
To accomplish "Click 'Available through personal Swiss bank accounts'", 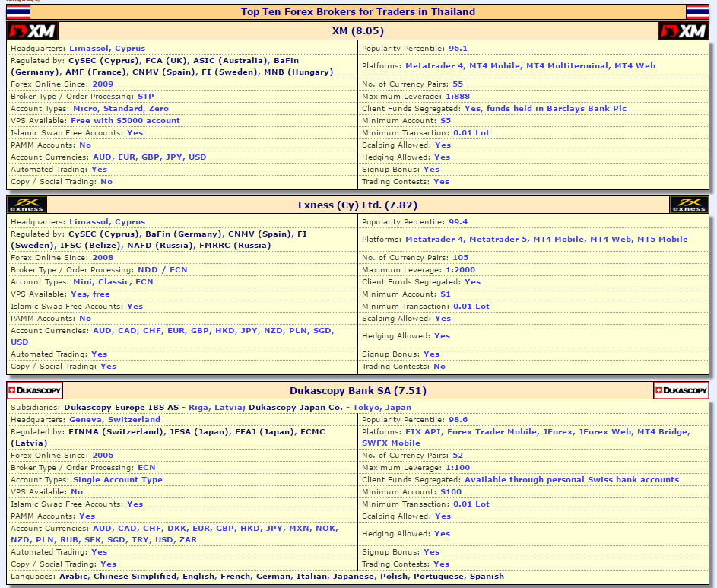I will [572, 480].
